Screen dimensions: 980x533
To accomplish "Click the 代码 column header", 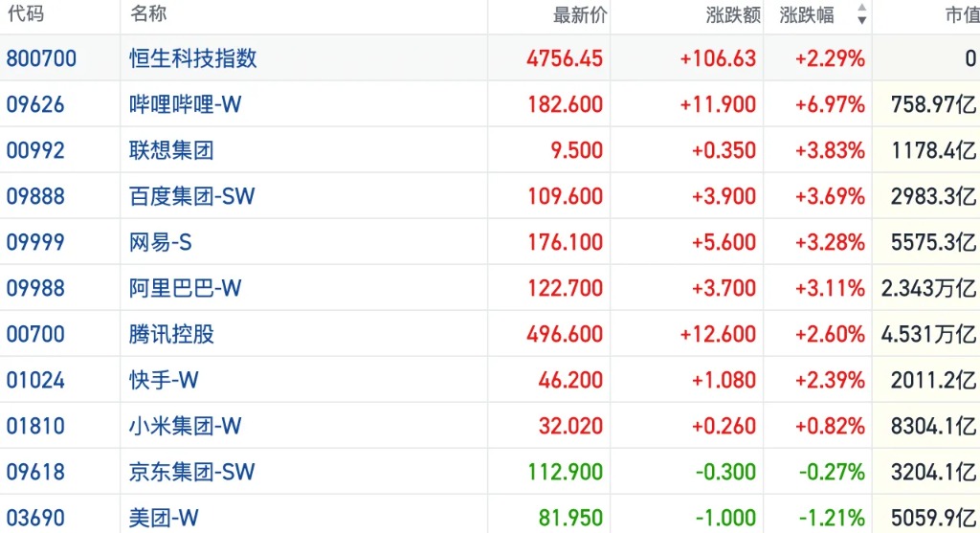I will 25,15.
